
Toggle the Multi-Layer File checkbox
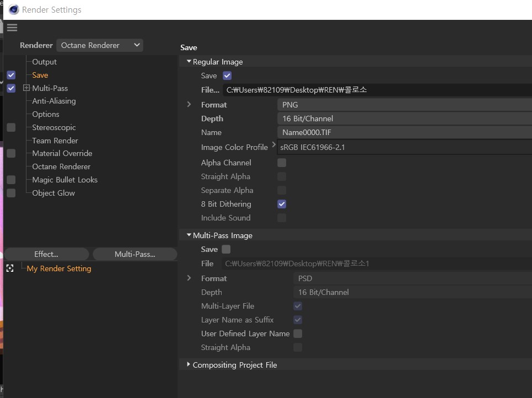[x=298, y=306]
